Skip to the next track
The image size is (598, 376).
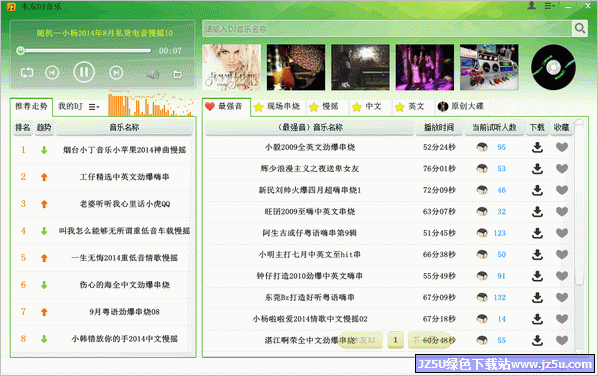[116, 72]
